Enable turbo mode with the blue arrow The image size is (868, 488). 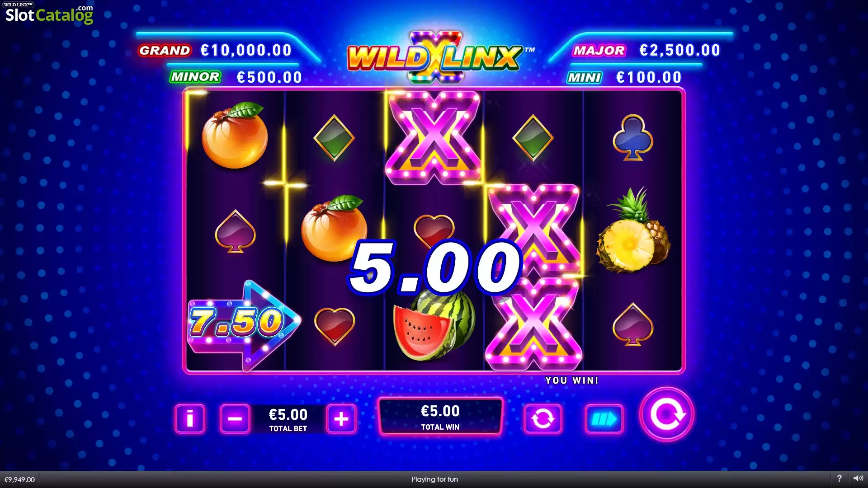click(x=604, y=419)
